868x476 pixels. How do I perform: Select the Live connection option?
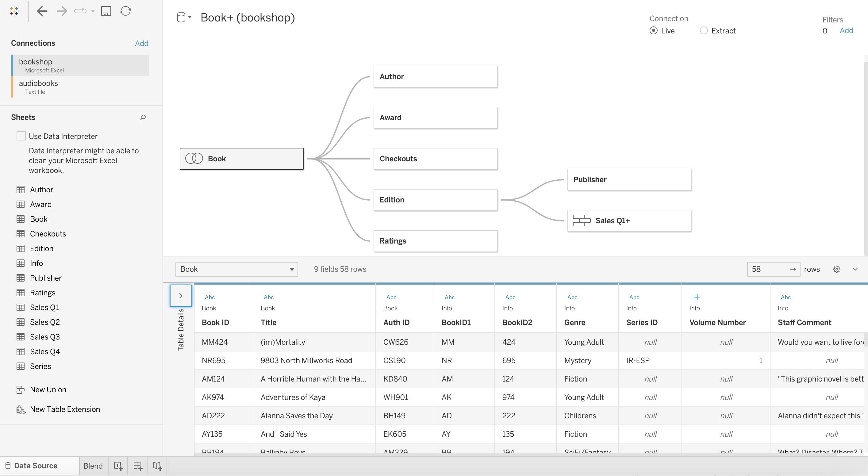click(653, 31)
